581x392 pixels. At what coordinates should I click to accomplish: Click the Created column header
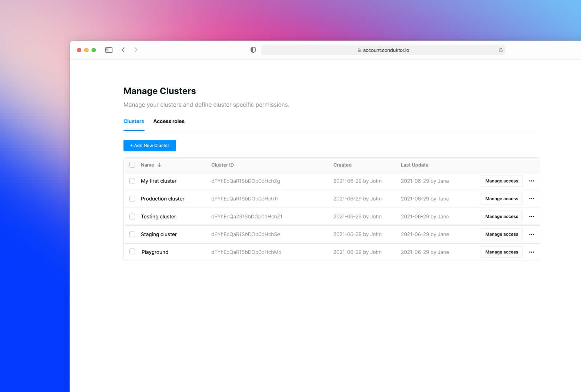tap(342, 165)
